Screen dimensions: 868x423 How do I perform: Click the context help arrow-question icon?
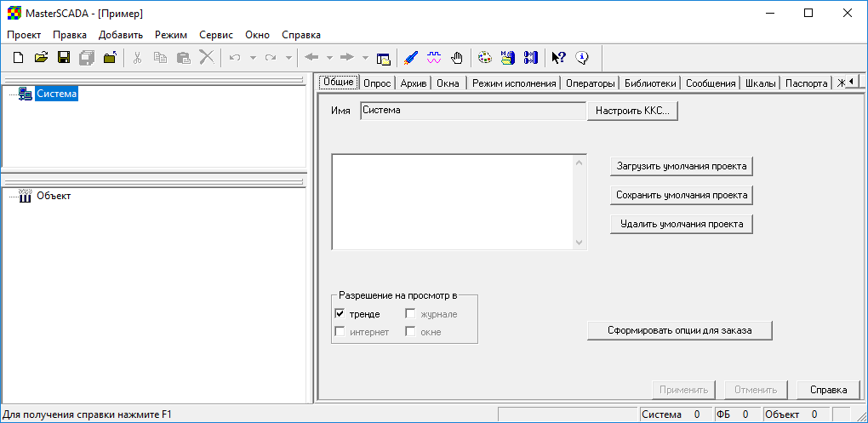pos(558,58)
